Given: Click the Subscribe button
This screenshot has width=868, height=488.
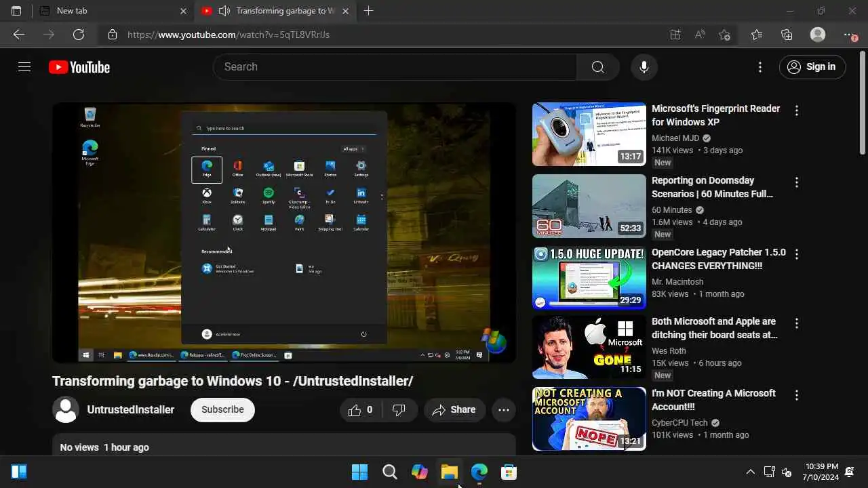Looking at the screenshot, I should [222, 409].
